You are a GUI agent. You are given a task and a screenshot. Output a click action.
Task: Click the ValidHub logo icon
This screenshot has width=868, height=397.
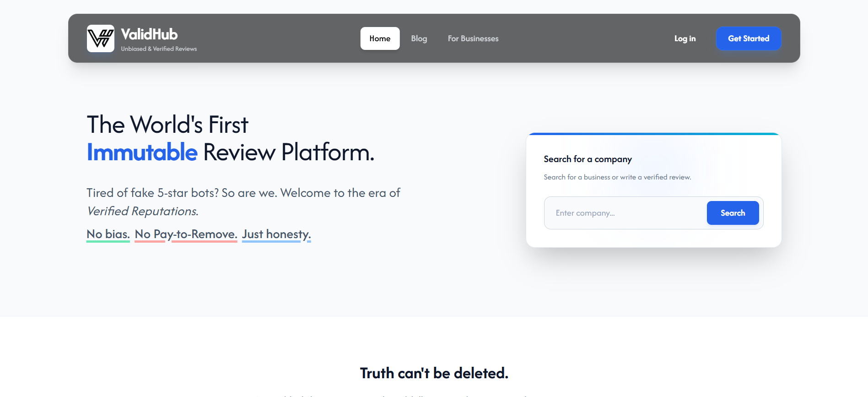(101, 38)
